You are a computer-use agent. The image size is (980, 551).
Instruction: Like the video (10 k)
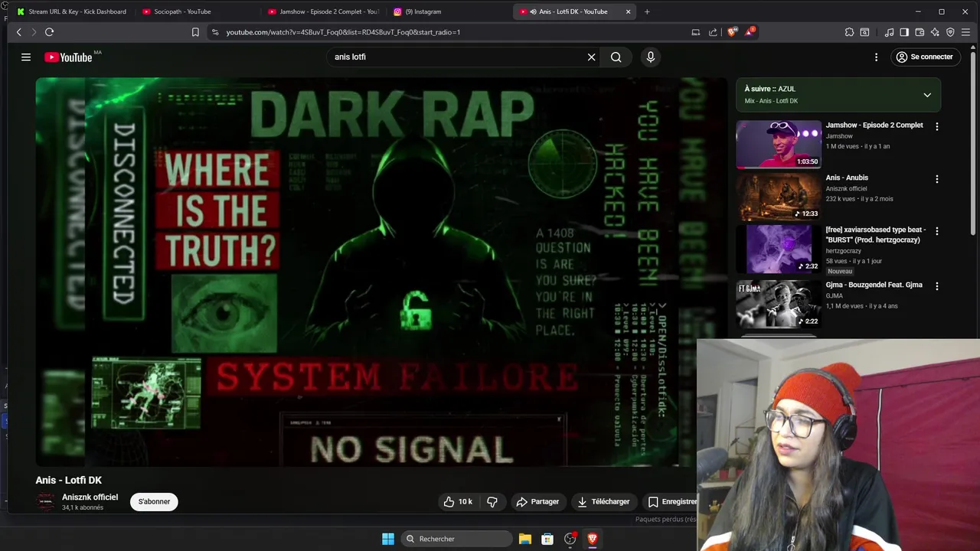[458, 501]
